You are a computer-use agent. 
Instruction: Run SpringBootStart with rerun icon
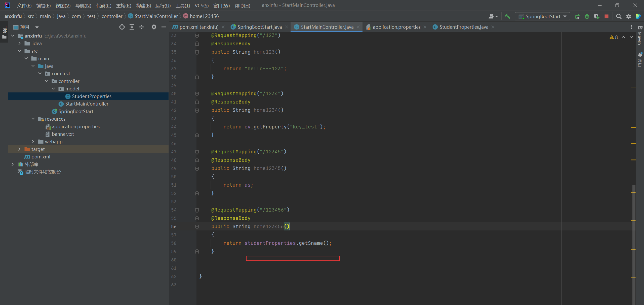click(577, 17)
